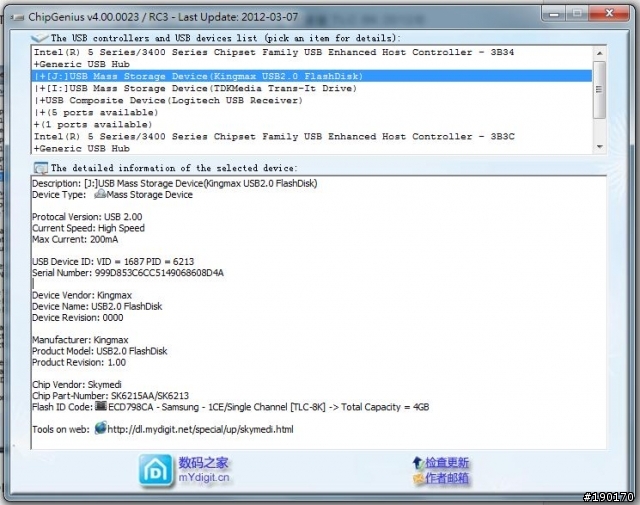Click the author mailbox envelope icon

(418, 478)
